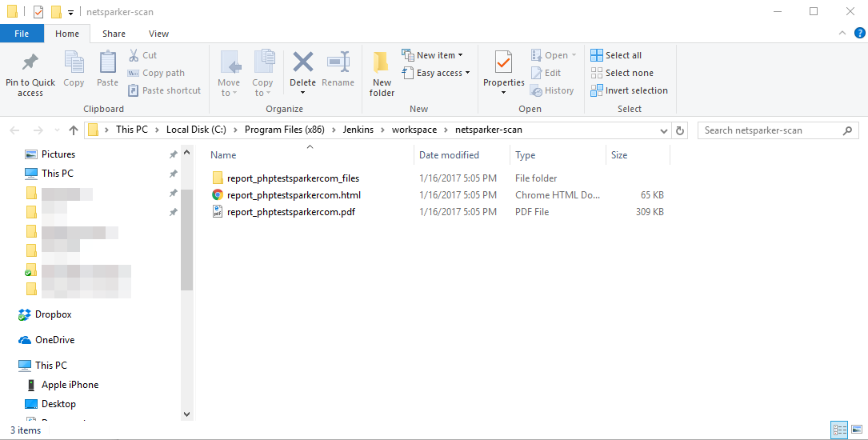Screen dimensions: 868x440
Task: Click navigation pane scroll up arrow
Action: pos(186,152)
